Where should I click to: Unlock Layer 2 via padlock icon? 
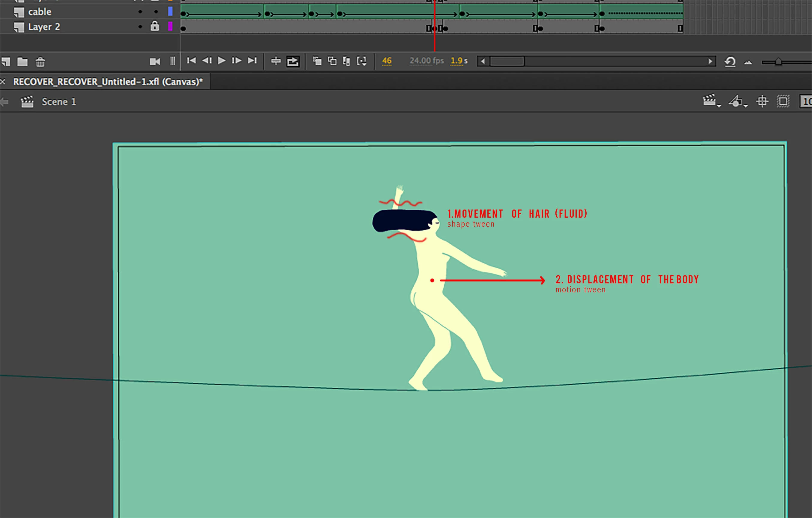[155, 26]
